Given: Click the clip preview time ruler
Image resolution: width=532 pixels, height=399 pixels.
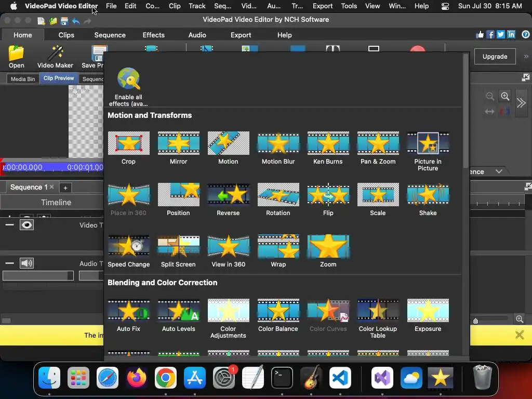Looking at the screenshot, I should point(52,167).
